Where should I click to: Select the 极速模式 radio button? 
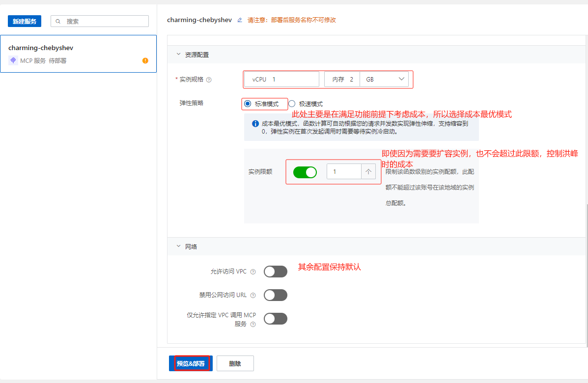click(x=292, y=104)
